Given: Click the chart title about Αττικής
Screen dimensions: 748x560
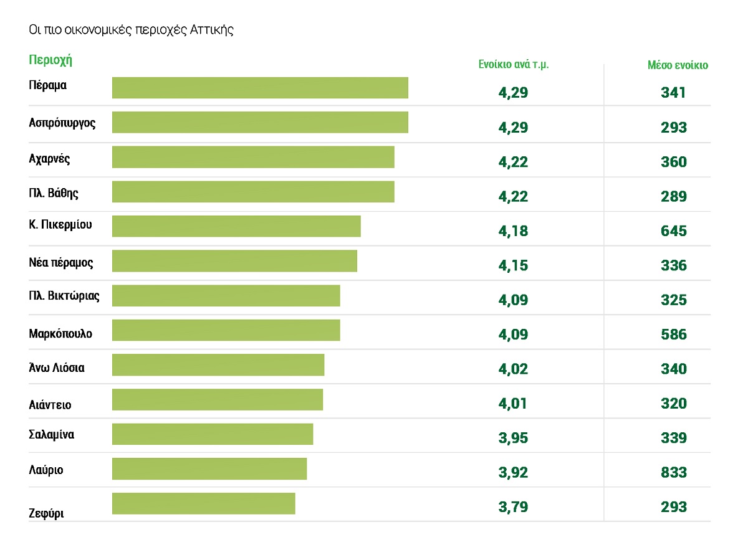Looking at the screenshot, I should tap(131, 30).
